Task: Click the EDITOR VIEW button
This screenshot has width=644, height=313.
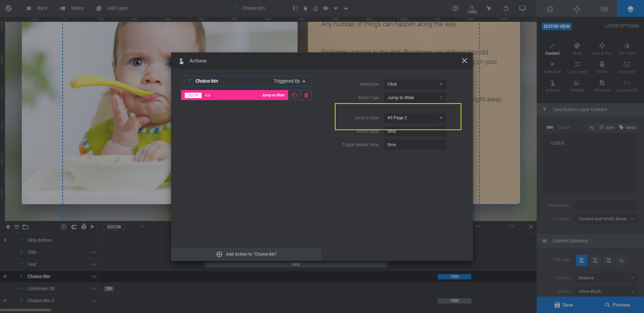Action: (557, 26)
